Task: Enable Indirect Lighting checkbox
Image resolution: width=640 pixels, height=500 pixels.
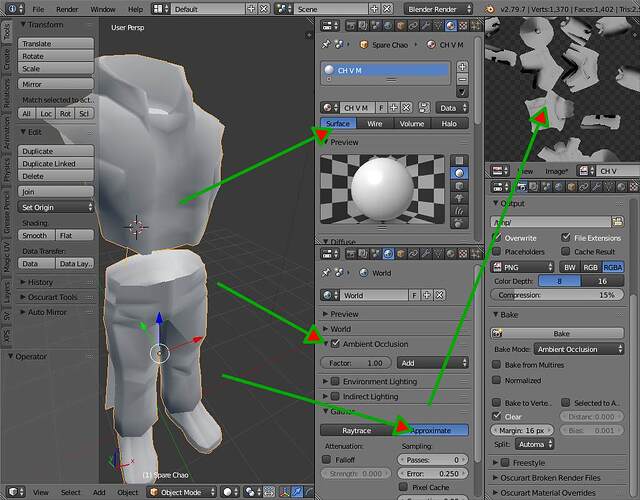Action: pos(335,396)
